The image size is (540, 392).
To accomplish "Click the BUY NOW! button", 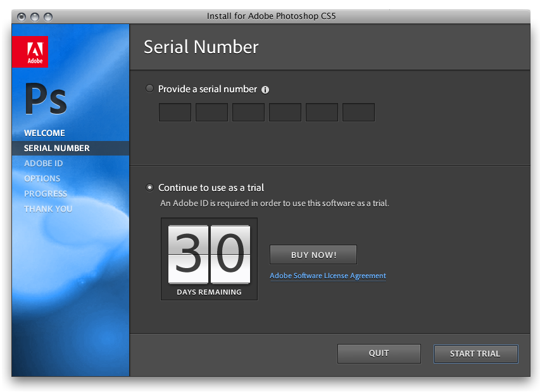I will pos(313,255).
